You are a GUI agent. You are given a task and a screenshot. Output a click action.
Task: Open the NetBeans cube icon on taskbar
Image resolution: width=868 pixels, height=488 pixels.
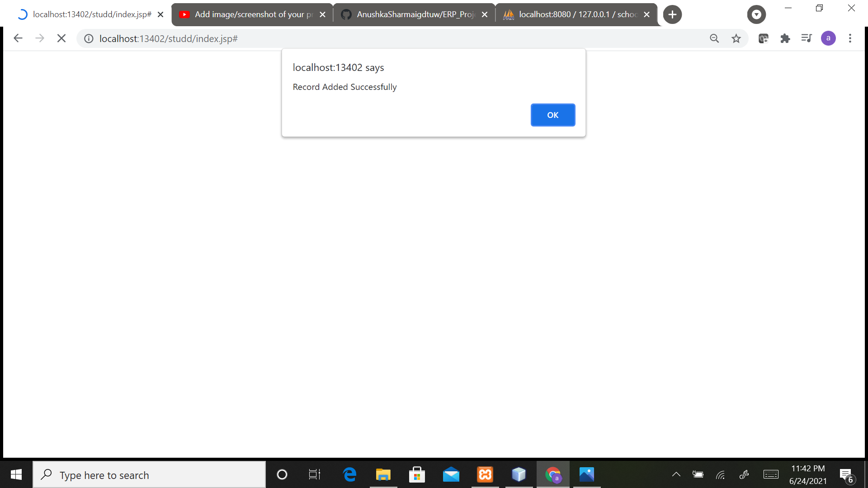[x=519, y=474]
